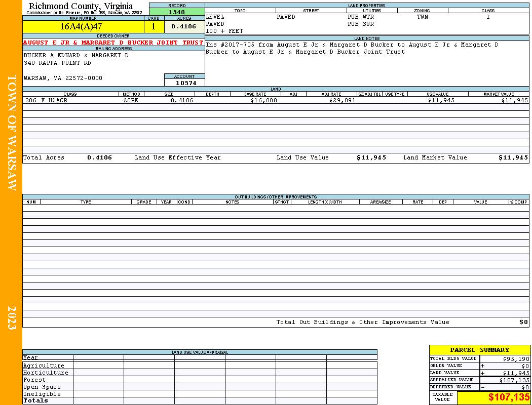Click WARSAW, VA 22572-0000 line
Viewport: 532px width, 405px height.
[x=63, y=78]
